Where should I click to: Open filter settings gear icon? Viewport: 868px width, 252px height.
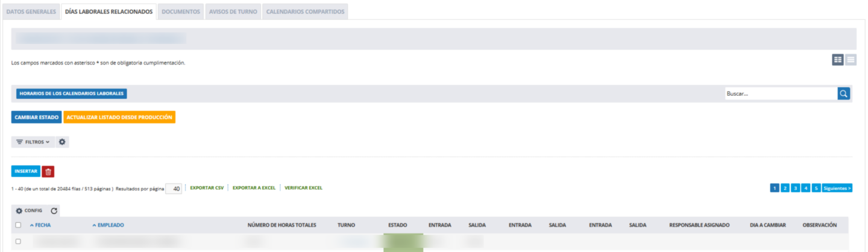coord(62,142)
